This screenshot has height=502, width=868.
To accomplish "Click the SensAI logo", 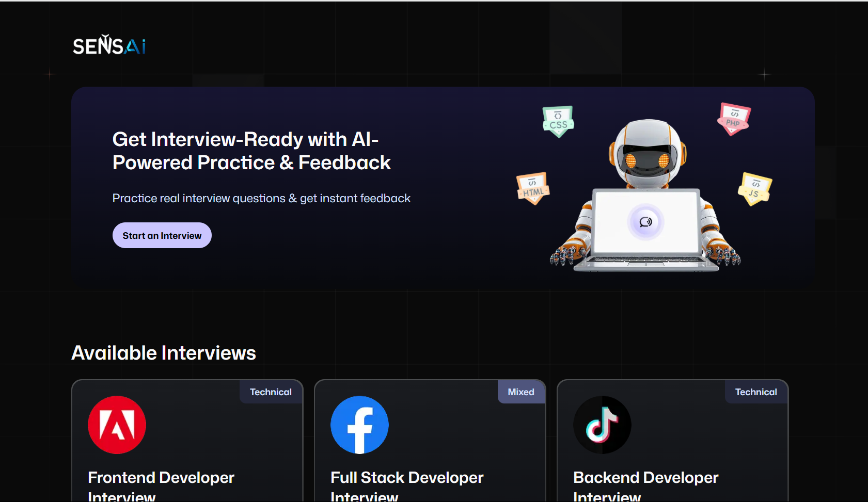I will [x=109, y=45].
